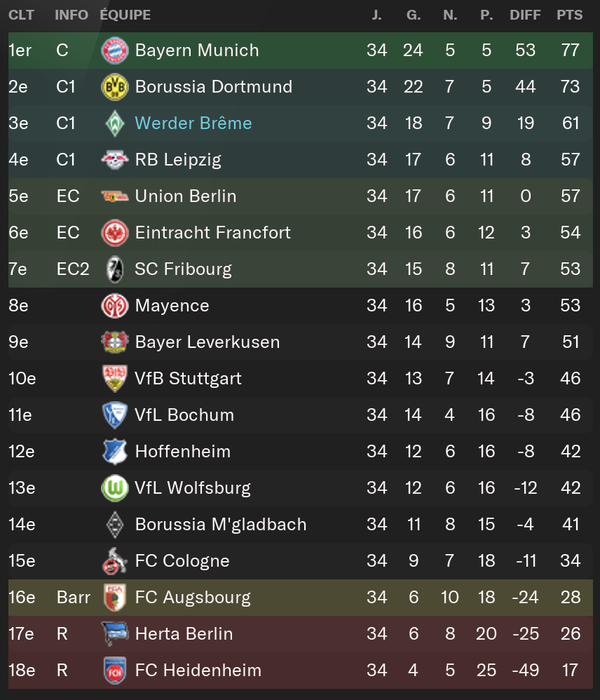Click the Union Berlin badge
This screenshot has height=700, width=600.
(x=115, y=196)
